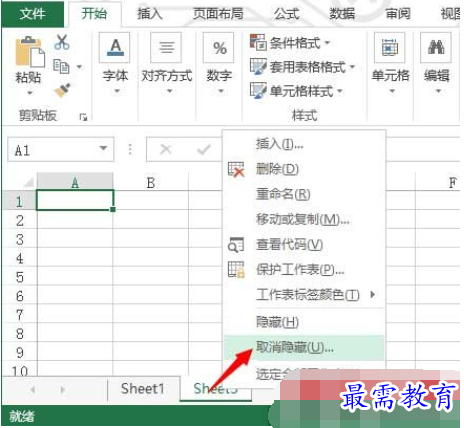Click the 条件格式 conditional formatting icon
464x428 pixels.
click(x=258, y=42)
